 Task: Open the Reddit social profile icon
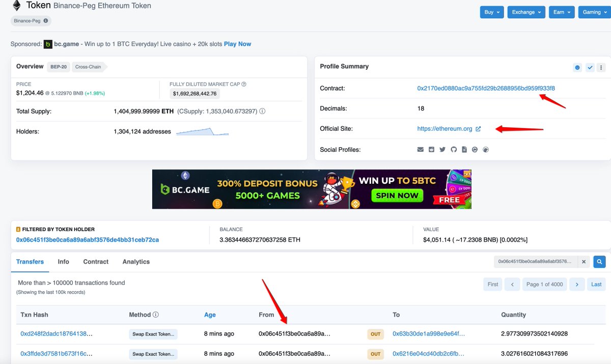coord(431,150)
